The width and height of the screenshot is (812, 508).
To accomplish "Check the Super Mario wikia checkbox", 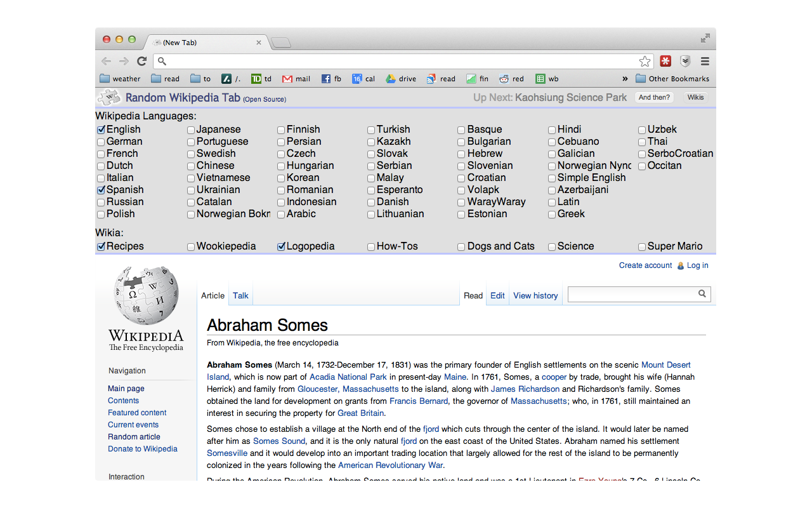I will (642, 246).
